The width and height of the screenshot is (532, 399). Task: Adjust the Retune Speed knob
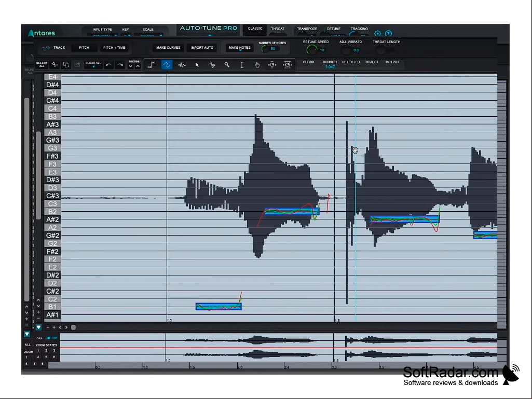(x=311, y=50)
